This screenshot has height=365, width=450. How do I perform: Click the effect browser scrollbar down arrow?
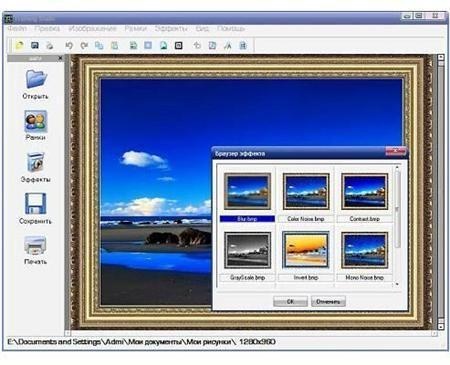click(397, 284)
